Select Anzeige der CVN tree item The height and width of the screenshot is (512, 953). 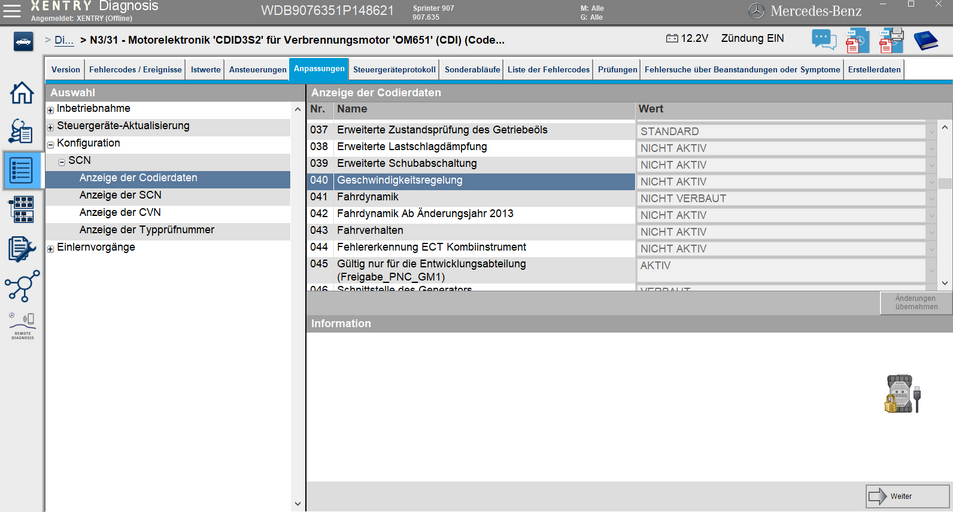[x=120, y=212]
